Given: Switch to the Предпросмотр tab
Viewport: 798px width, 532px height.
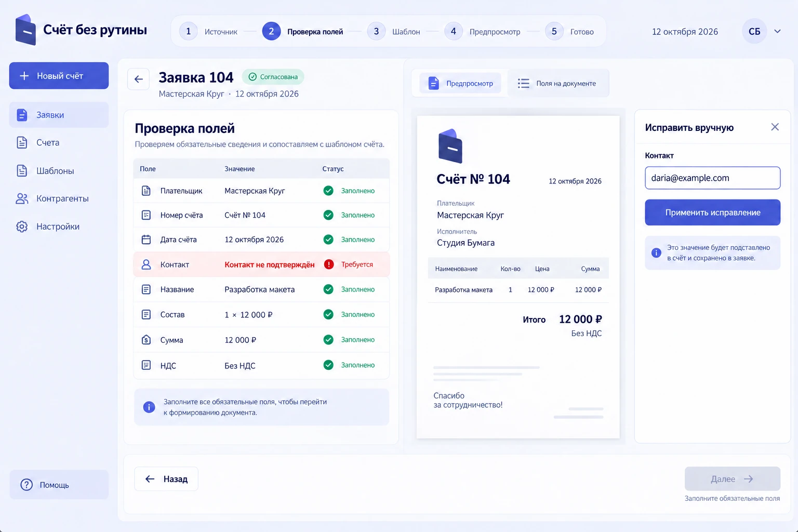Looking at the screenshot, I should pyautogui.click(x=460, y=83).
